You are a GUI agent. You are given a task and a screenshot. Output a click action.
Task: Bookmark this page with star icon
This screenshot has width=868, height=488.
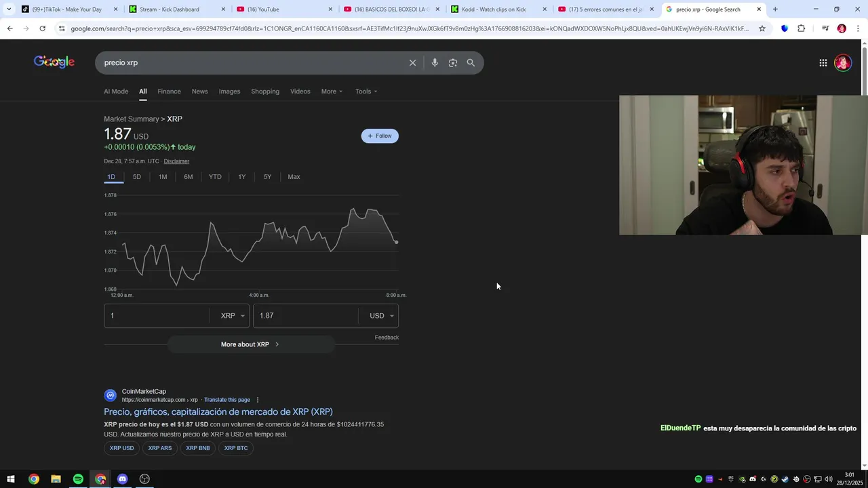point(762,28)
